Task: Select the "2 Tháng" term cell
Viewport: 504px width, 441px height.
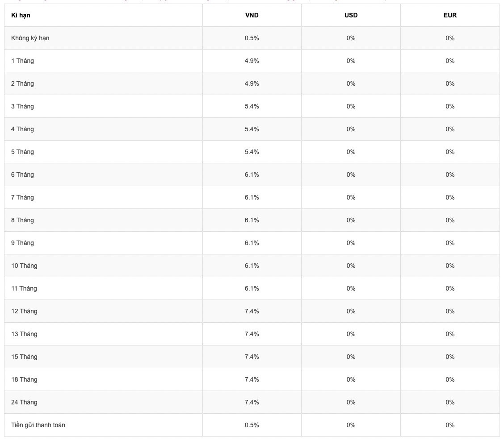Action: (x=22, y=83)
